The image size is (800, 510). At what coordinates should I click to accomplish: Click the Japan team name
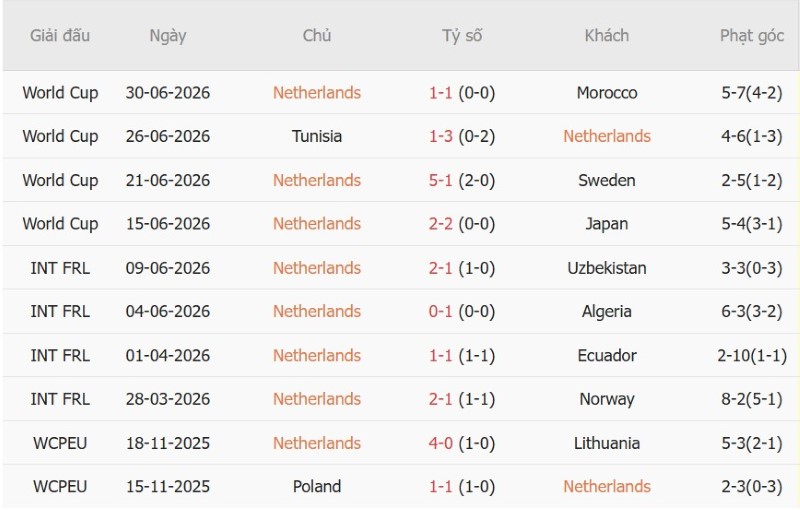click(x=607, y=224)
